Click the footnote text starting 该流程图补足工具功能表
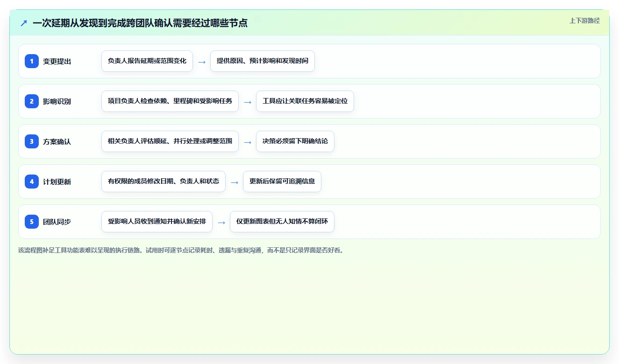 (181, 250)
